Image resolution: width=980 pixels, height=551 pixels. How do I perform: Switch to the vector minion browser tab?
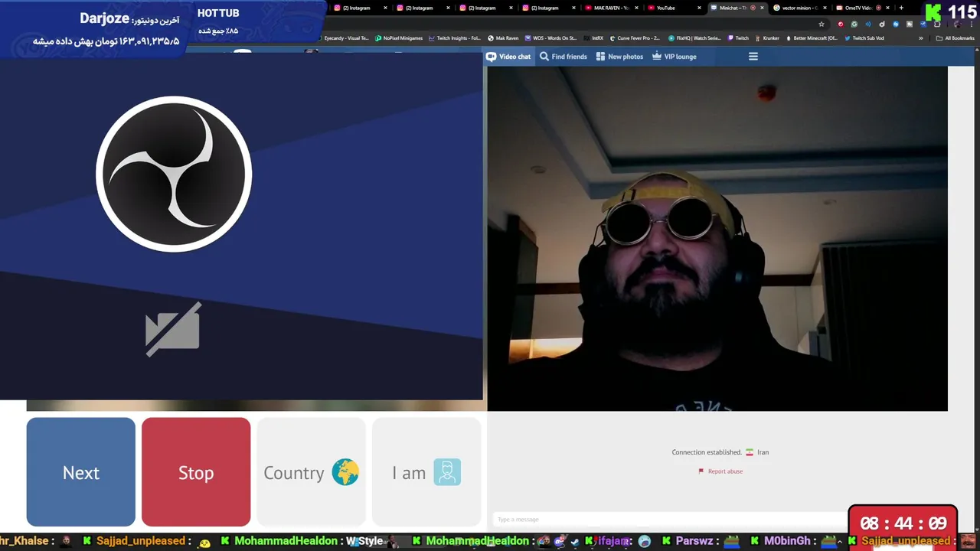pyautogui.click(x=798, y=8)
